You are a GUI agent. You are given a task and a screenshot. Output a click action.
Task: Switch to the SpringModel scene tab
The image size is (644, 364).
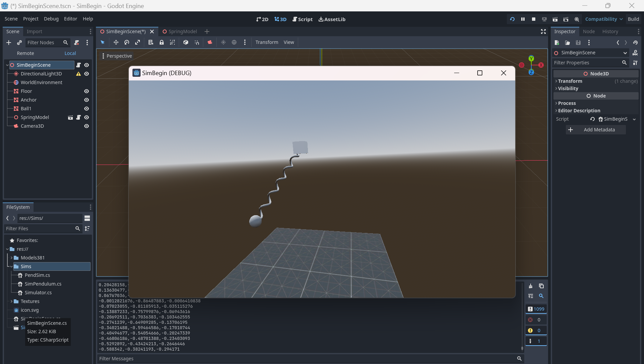183,32
